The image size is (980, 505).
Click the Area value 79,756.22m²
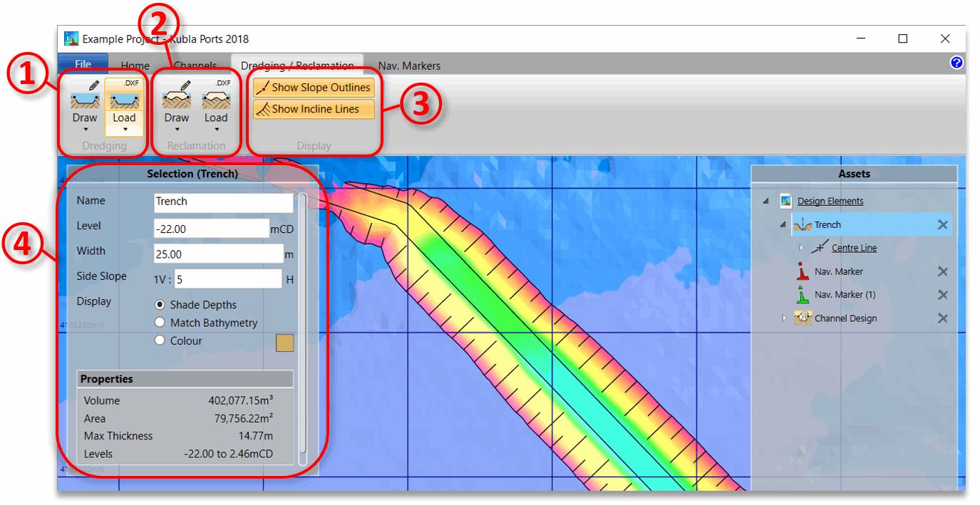[x=244, y=418]
